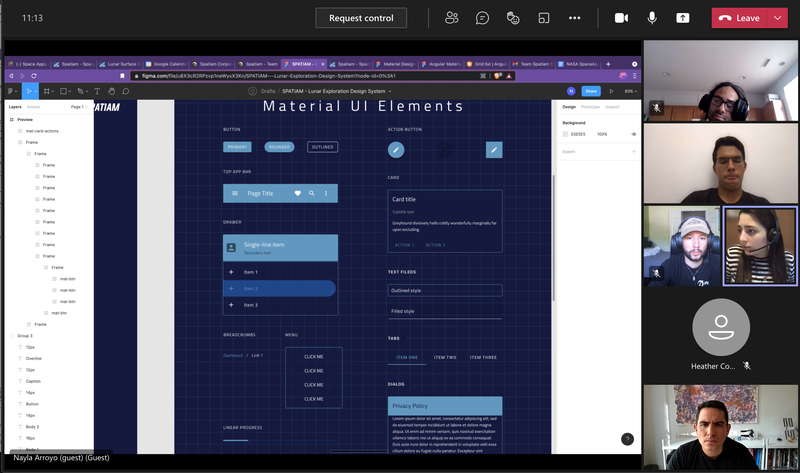Toggle the camera in Teams

(621, 18)
